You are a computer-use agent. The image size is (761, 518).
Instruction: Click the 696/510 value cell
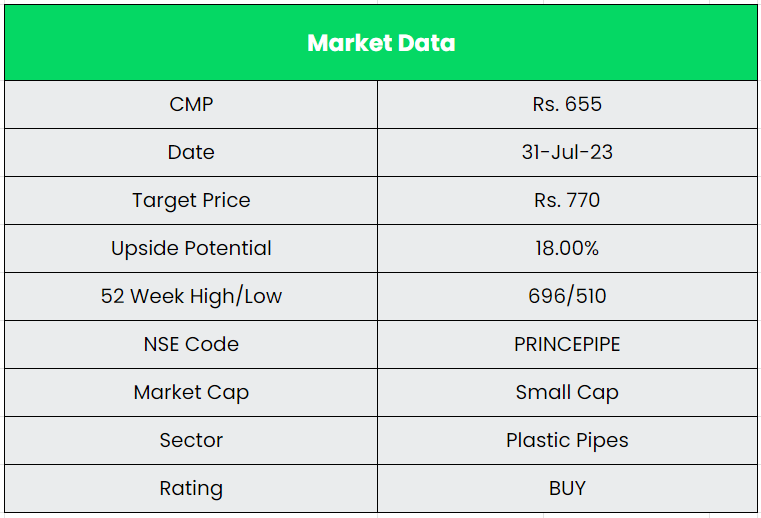pyautogui.click(x=567, y=296)
